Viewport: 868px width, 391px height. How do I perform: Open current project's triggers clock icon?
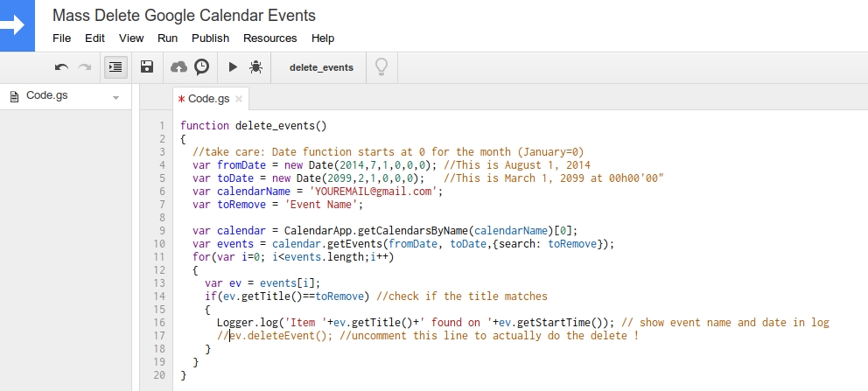[x=202, y=67]
